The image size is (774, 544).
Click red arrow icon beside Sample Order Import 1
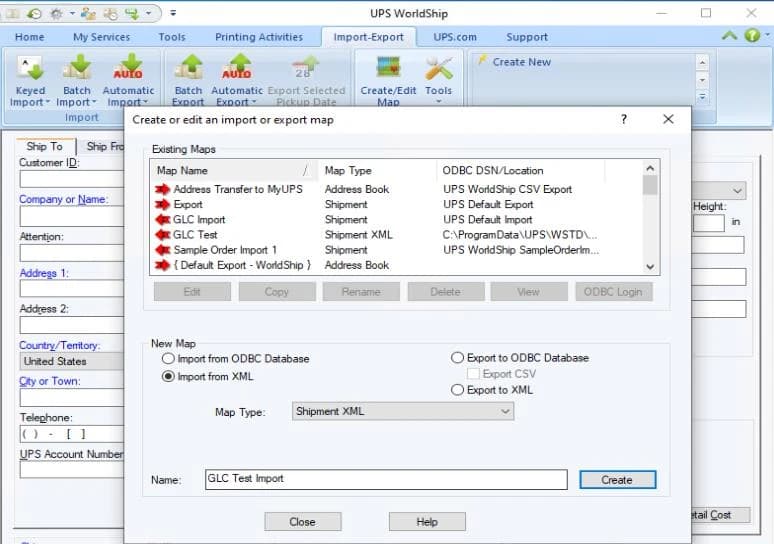point(163,250)
